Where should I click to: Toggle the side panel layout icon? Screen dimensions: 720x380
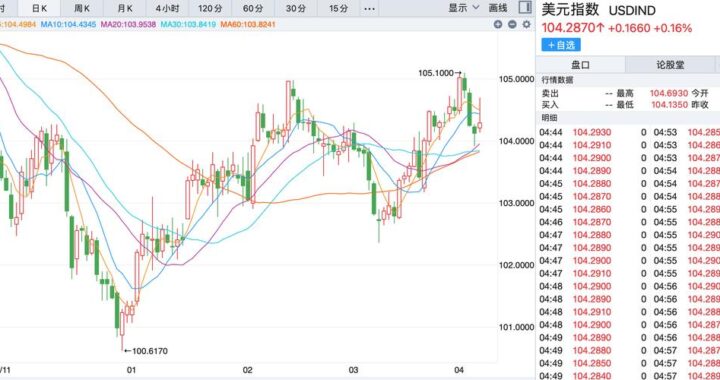coord(525,7)
